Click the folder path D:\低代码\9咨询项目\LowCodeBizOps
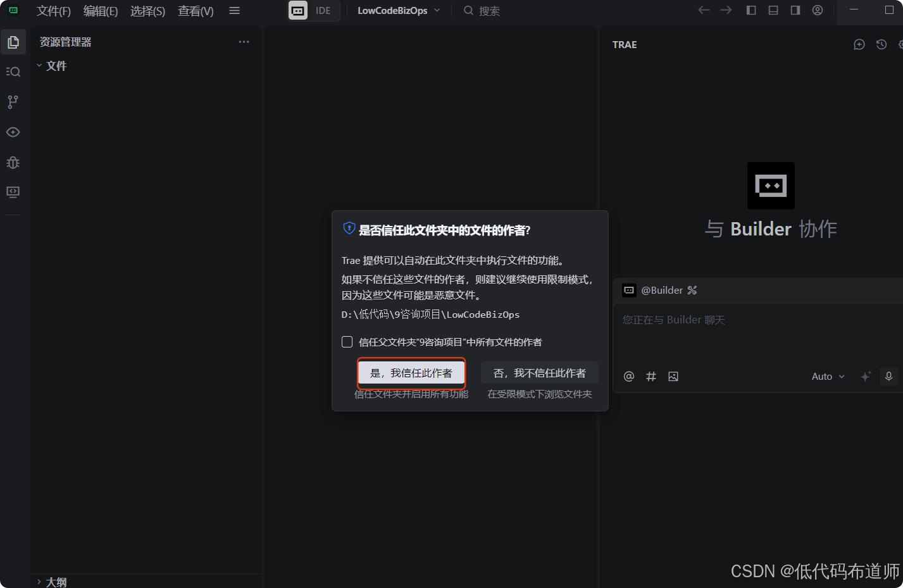This screenshot has width=903, height=588. pyautogui.click(x=431, y=315)
